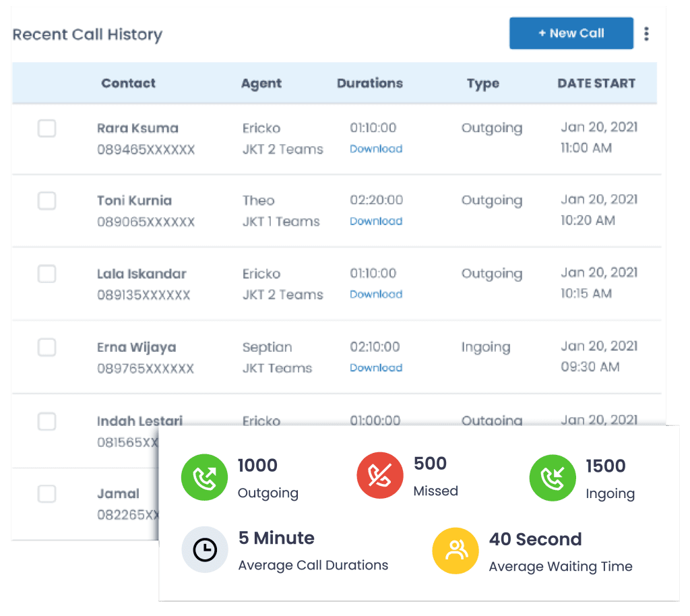Start a call with the New Call button
This screenshot has height=616, width=690.
coord(571,33)
